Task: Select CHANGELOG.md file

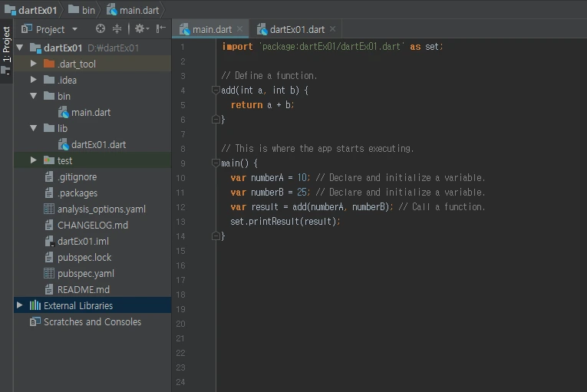Action: click(93, 225)
